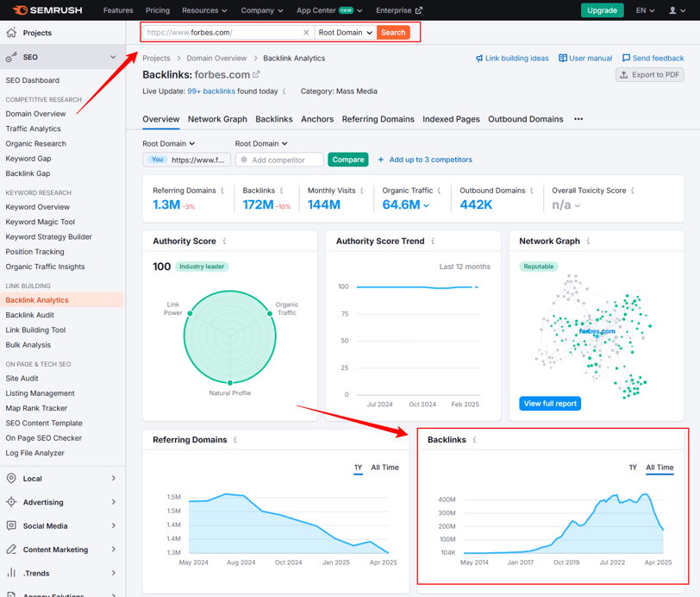Image resolution: width=700 pixels, height=597 pixels.
Task: Click info icon beside Backlinks metric
Action: (281, 191)
